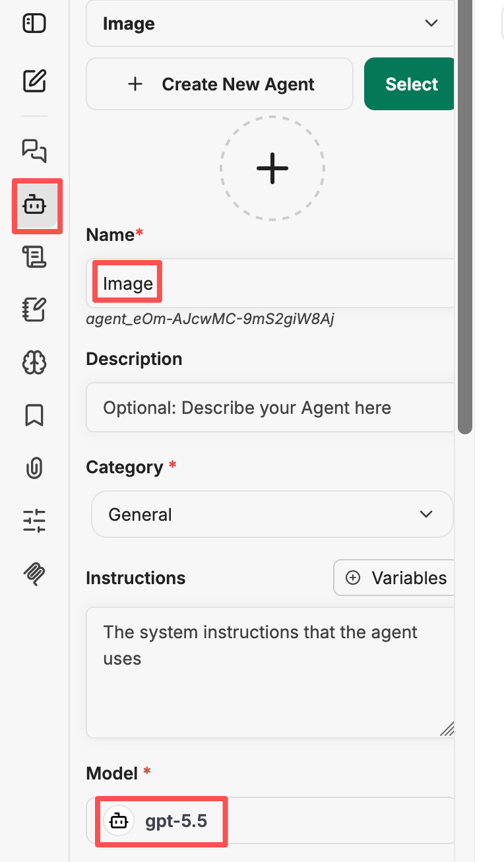Open the Agent Builder robot icon

click(x=34, y=206)
